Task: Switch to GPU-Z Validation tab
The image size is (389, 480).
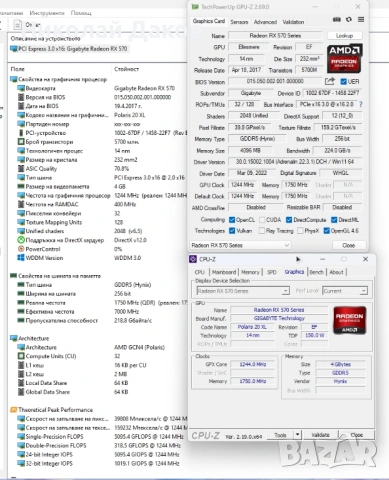Action: coord(293,22)
